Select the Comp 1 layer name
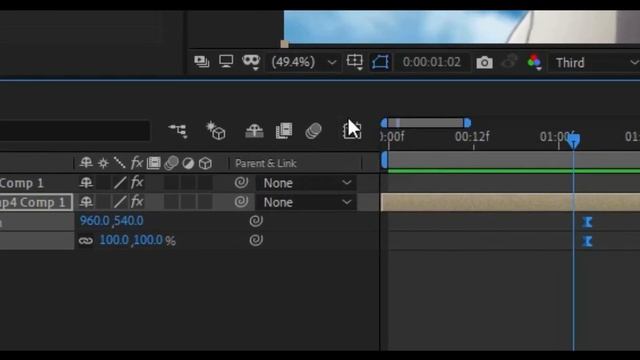This screenshot has width=640, height=360. click(x=21, y=183)
